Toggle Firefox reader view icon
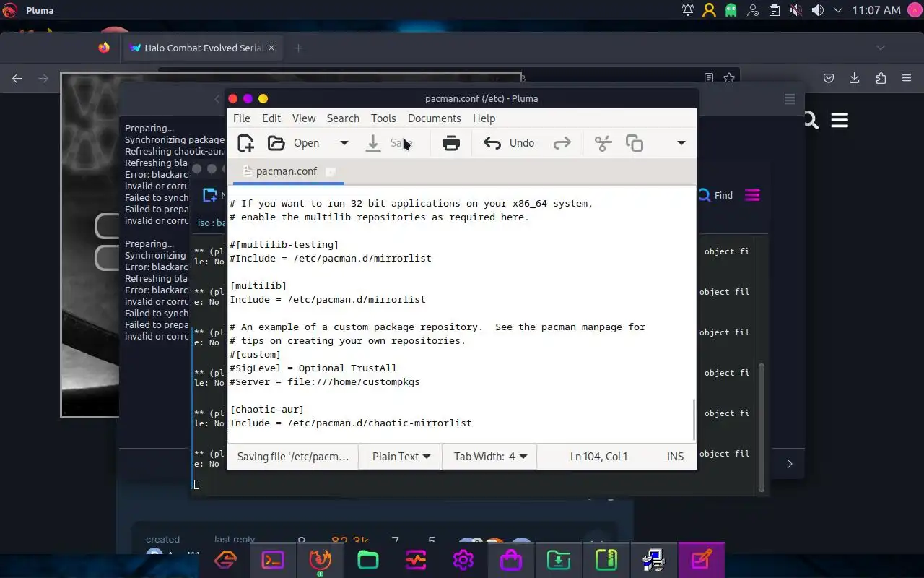The height and width of the screenshot is (578, 924). point(709,78)
